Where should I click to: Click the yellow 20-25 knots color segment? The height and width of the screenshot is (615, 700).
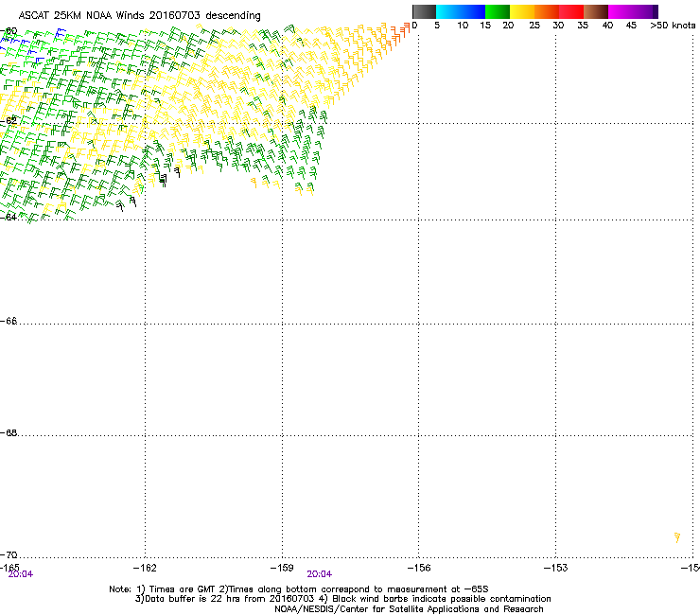pyautogui.click(x=522, y=11)
